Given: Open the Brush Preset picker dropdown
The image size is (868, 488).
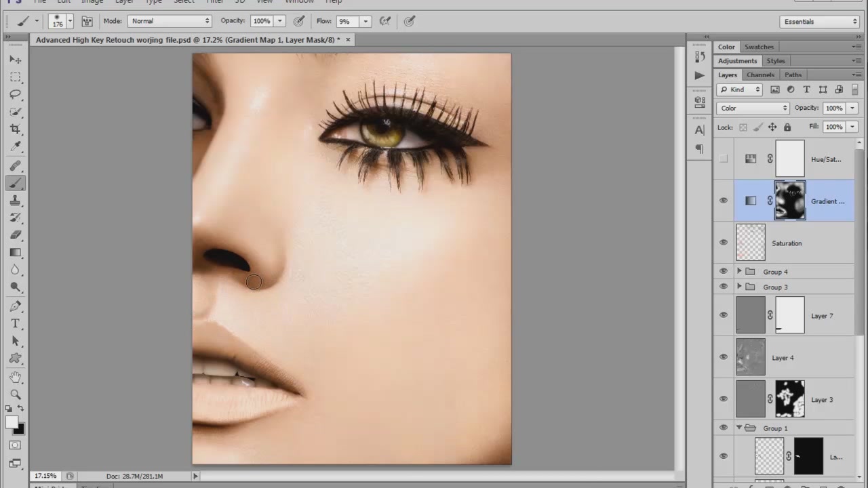Looking at the screenshot, I should coord(69,21).
